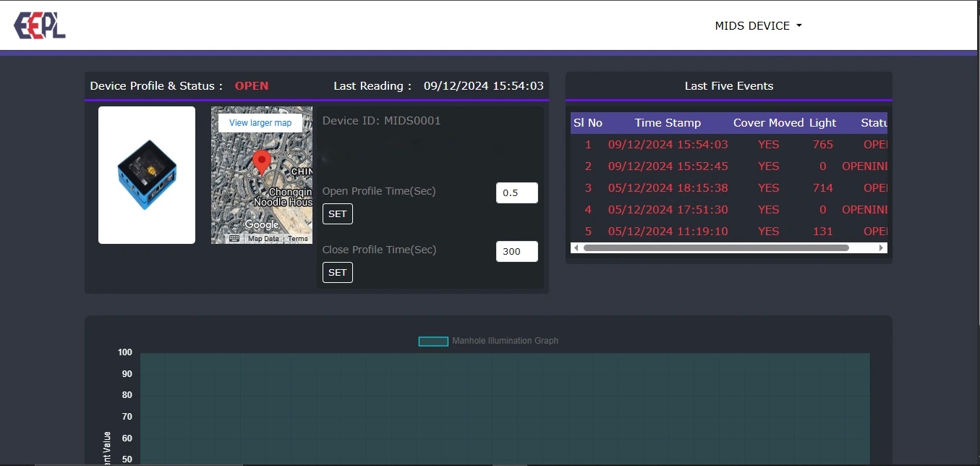Click the EEPL logo in header
The image size is (980, 466).
pyautogui.click(x=40, y=25)
